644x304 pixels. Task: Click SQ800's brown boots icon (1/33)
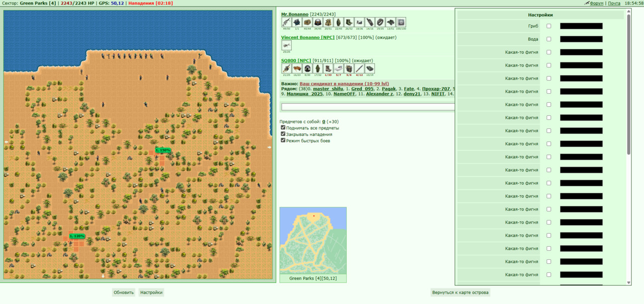[328, 68]
